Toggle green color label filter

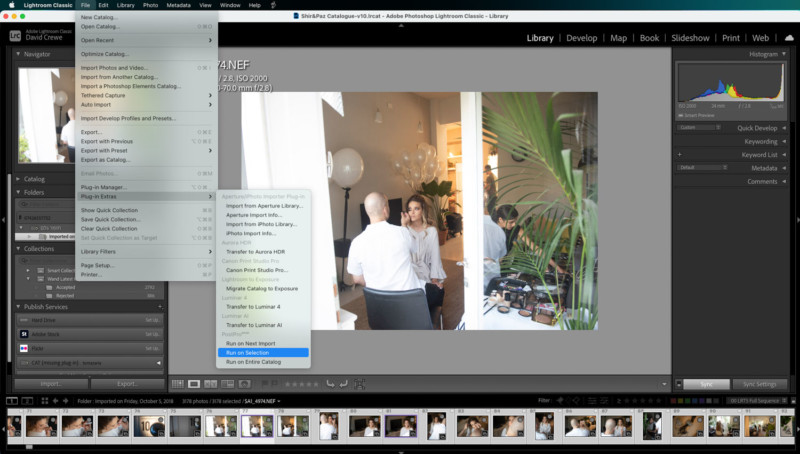click(687, 400)
